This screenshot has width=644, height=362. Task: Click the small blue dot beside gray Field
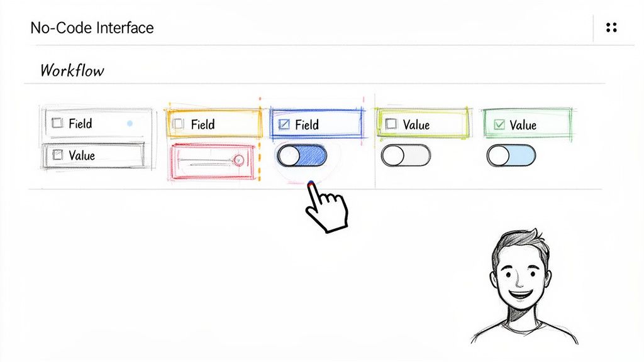130,124
